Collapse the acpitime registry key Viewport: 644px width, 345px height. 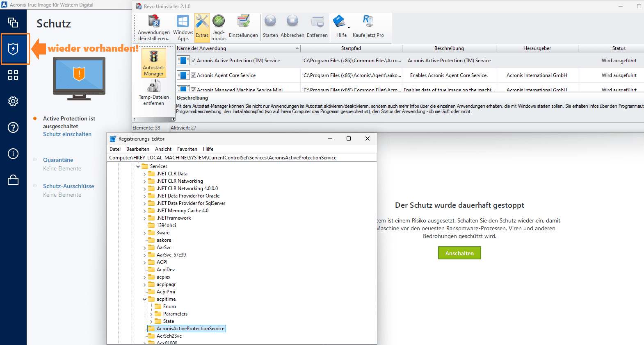point(144,300)
